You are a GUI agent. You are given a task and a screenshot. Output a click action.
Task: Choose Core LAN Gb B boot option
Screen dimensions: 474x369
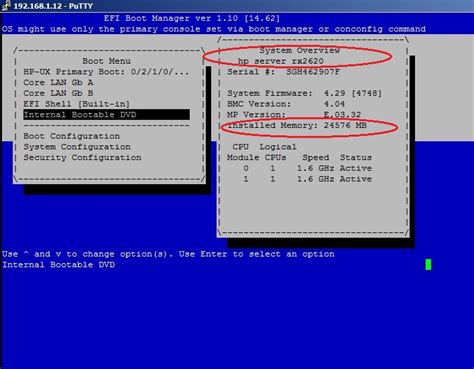[x=58, y=93]
